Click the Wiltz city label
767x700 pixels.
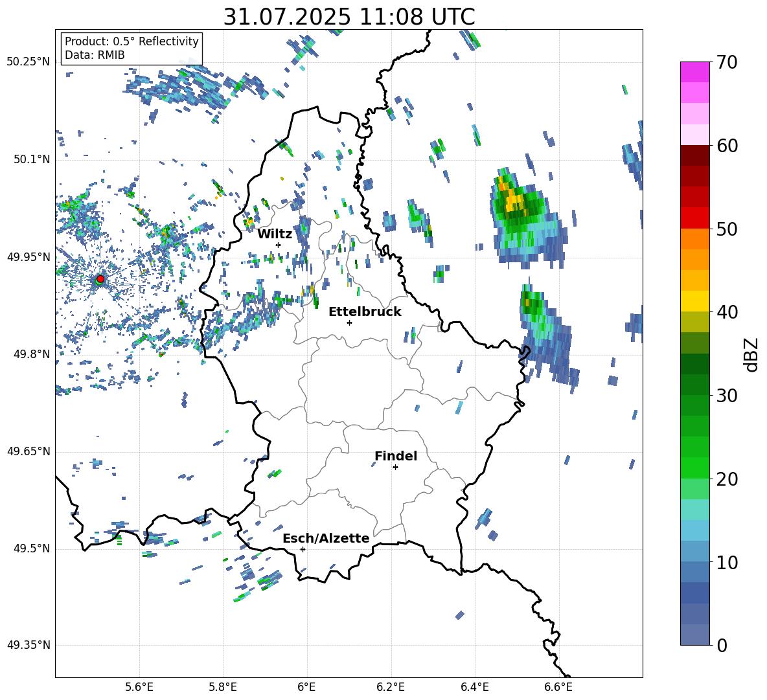(x=275, y=234)
